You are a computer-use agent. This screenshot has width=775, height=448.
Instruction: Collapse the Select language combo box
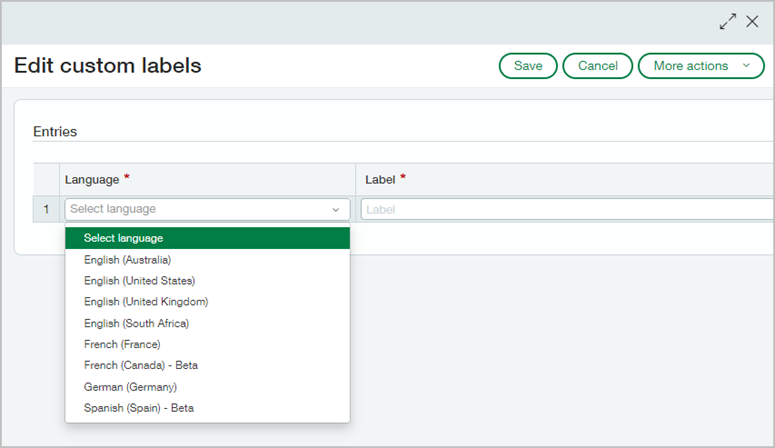pos(335,210)
